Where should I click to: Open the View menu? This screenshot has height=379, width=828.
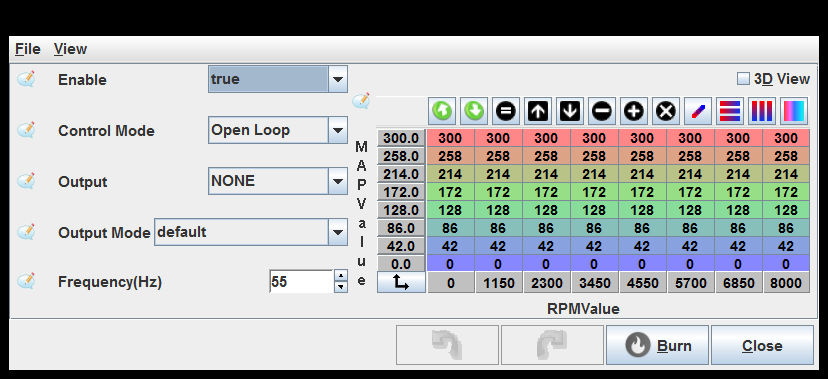point(70,49)
